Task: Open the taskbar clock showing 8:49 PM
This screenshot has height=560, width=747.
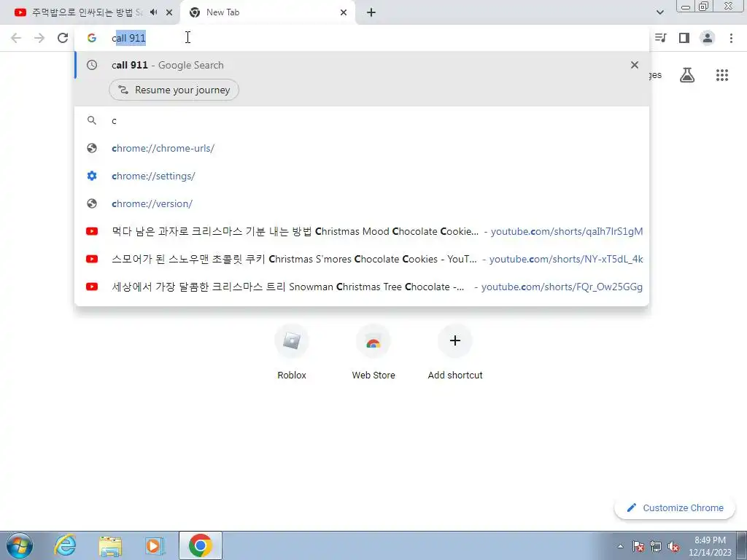Action: click(x=710, y=545)
